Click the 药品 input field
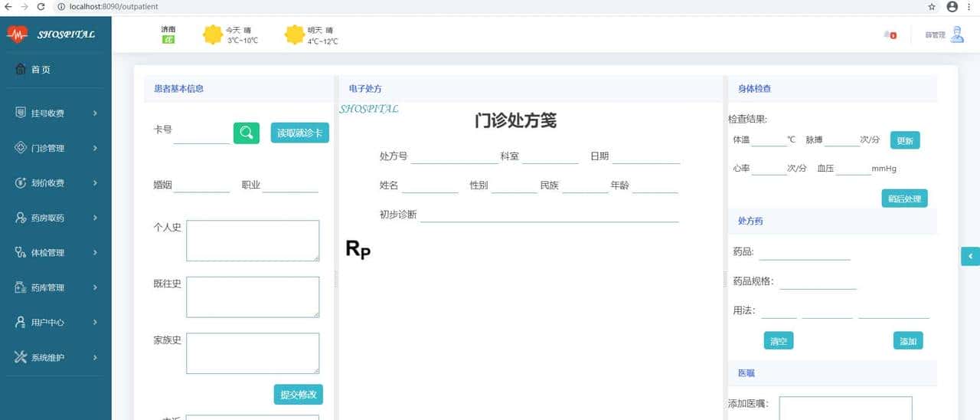The image size is (980, 420). [x=805, y=252]
